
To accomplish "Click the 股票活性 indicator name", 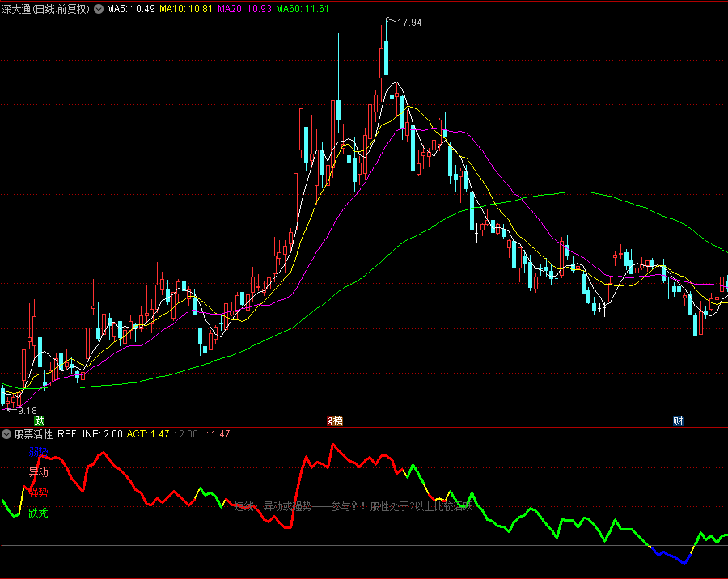I will click(x=33, y=434).
